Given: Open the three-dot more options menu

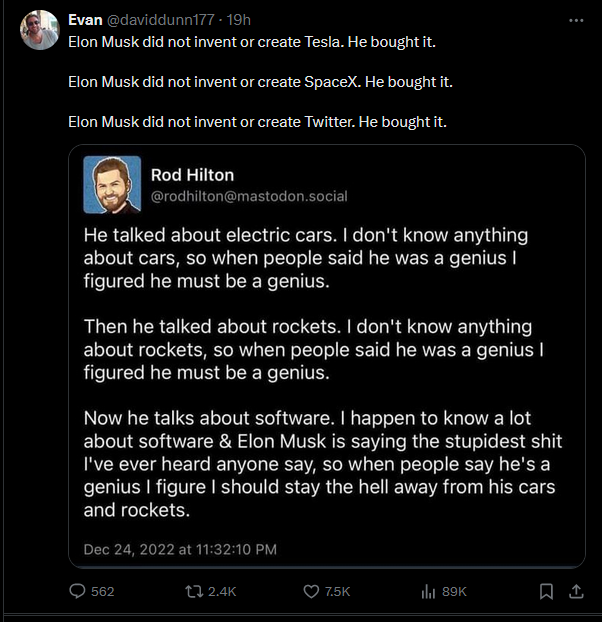Looking at the screenshot, I should (x=575, y=20).
